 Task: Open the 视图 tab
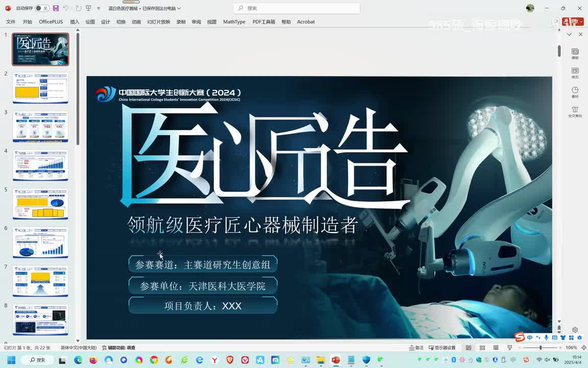tap(211, 22)
